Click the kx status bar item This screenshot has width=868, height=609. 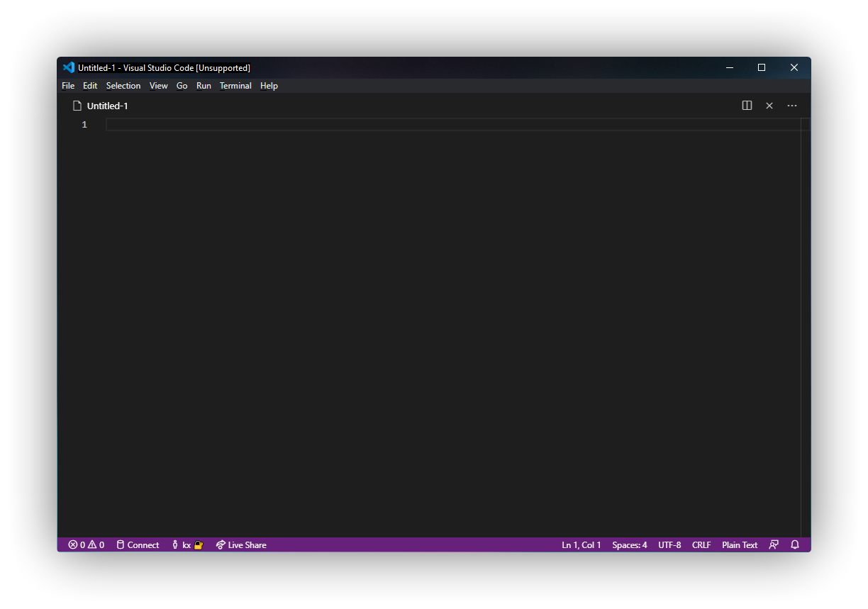[x=187, y=545]
